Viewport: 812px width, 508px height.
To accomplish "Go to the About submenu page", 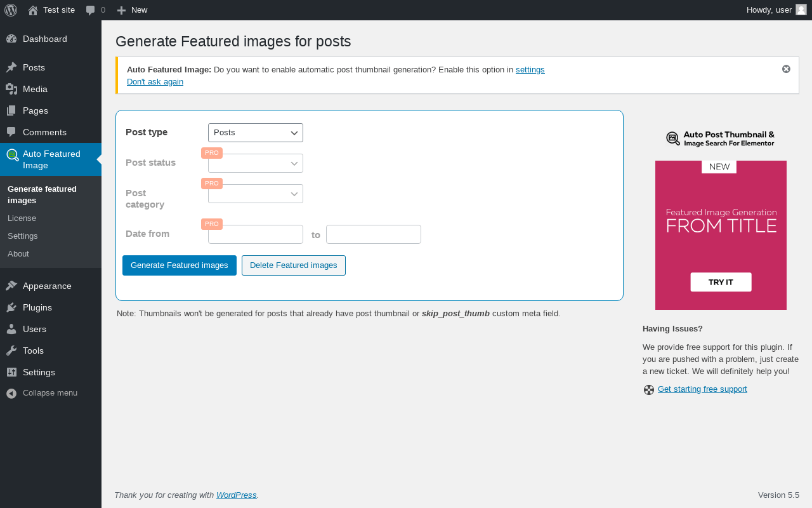I will 18,253.
